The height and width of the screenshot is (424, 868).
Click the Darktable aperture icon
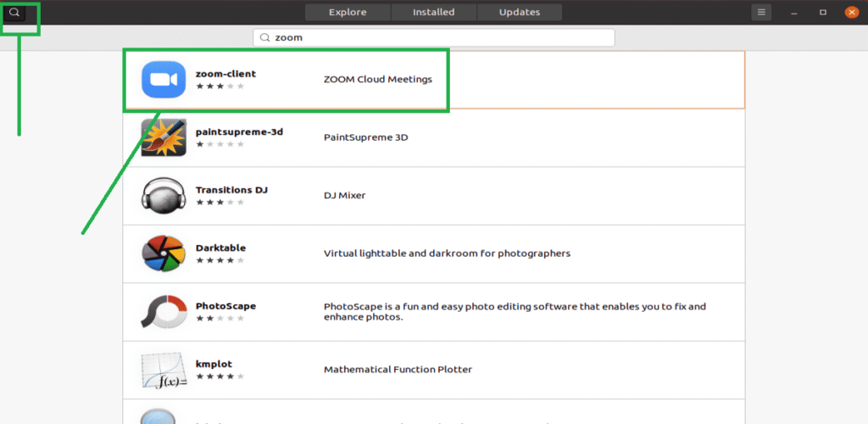point(164,254)
